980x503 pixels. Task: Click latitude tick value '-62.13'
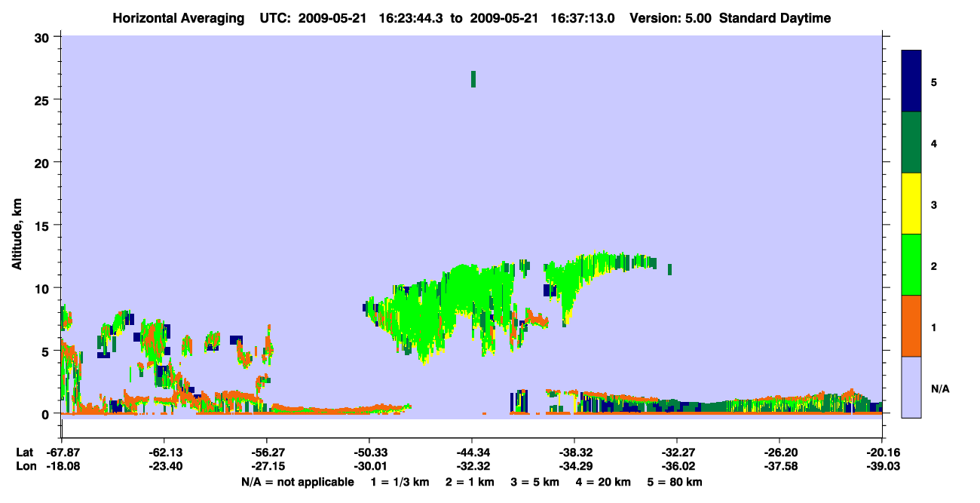pyautogui.click(x=164, y=452)
